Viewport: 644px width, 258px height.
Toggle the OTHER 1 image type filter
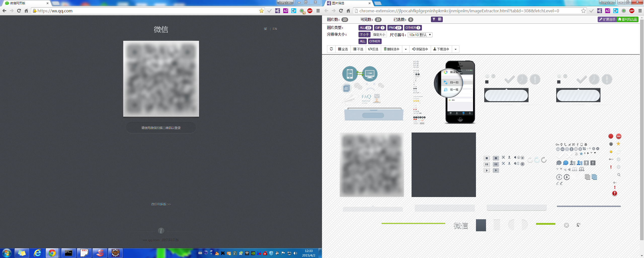(413, 28)
